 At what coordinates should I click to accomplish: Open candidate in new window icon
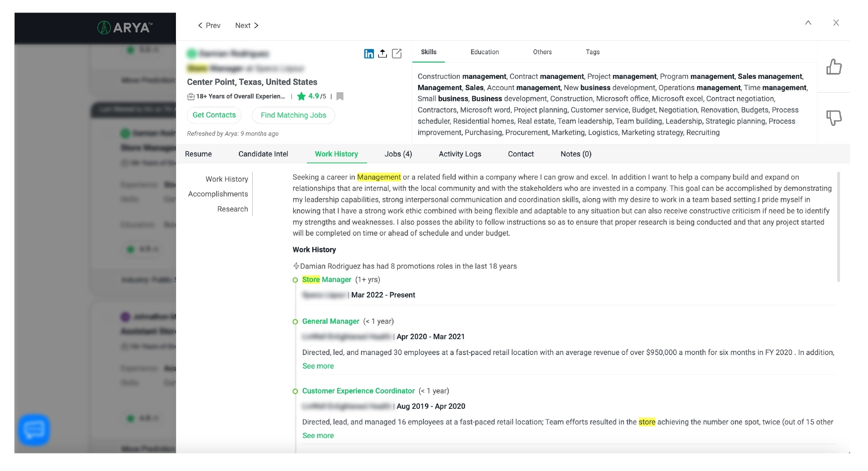click(396, 53)
